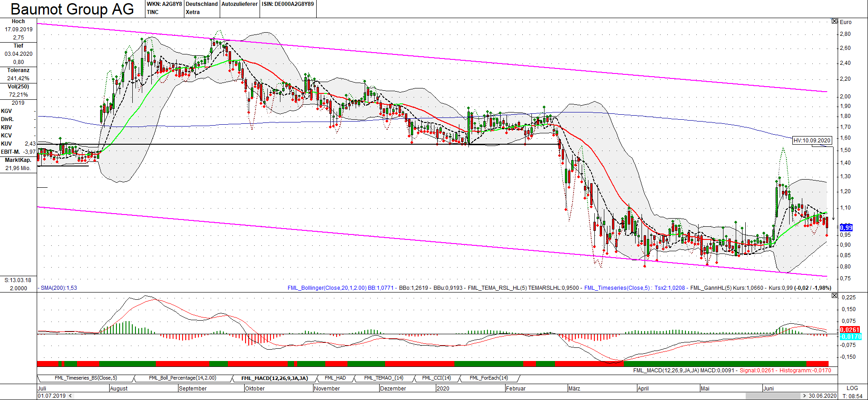Click the Oktober month label on timeline
This screenshot has height=400, width=868.
point(255,389)
